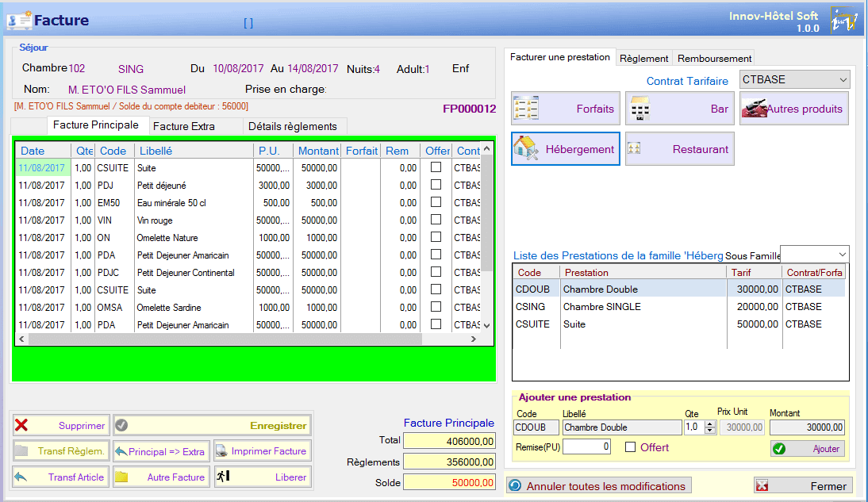The width and height of the screenshot is (868, 502).
Task: Click the Contrat Tarifaire link
Action: (687, 82)
